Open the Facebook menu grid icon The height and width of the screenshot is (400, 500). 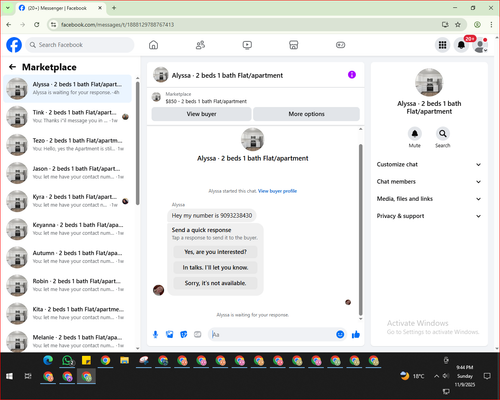pos(442,45)
